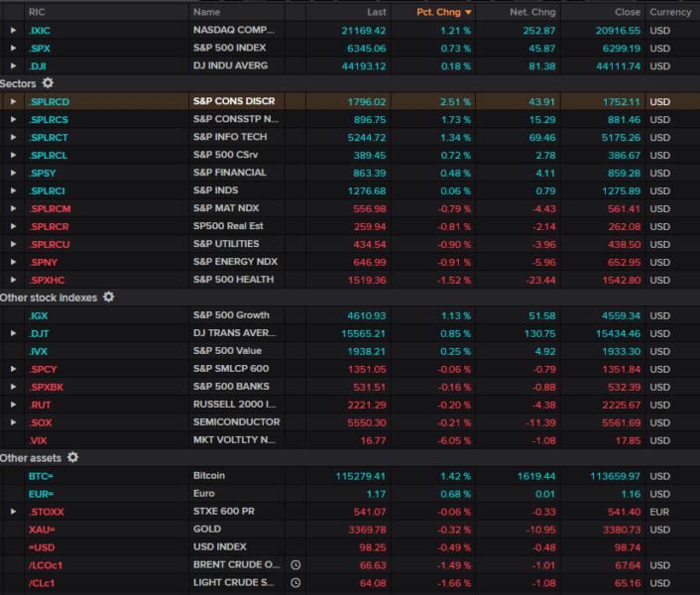The height and width of the screenshot is (595, 700).
Task: Open the /LCOc1 Brent ticker link
Action: point(46,565)
